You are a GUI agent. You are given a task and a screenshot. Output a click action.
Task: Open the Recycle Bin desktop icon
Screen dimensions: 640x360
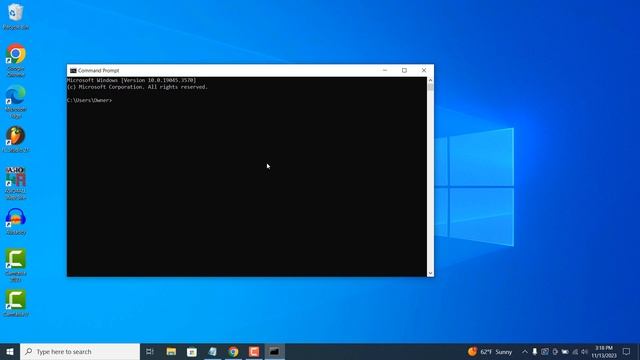(16, 17)
